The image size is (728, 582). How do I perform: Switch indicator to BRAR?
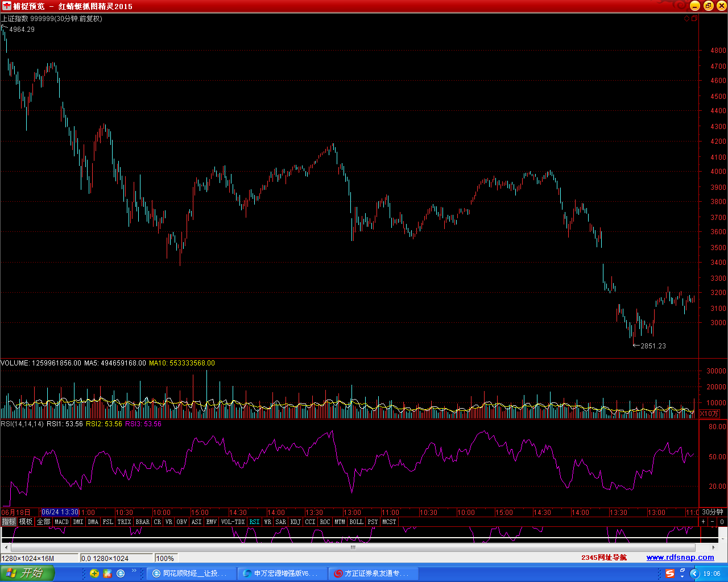[143, 522]
